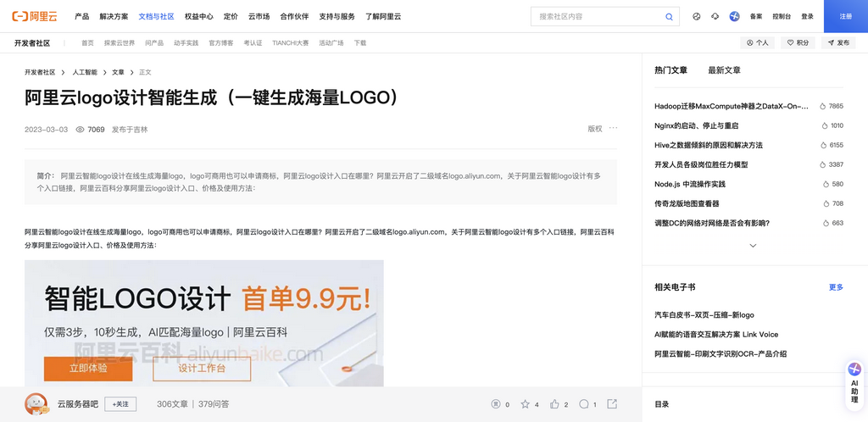
Task: Open 问产品 in community nav
Action: (x=154, y=42)
